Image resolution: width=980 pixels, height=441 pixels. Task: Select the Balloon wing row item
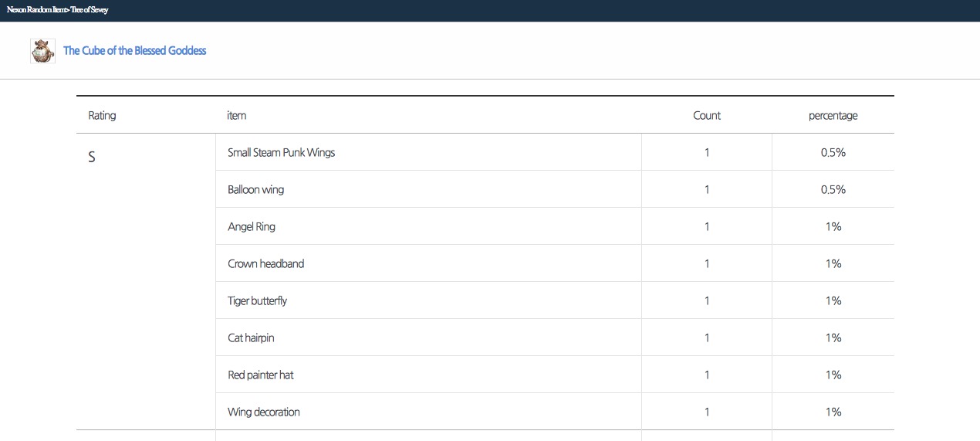255,190
